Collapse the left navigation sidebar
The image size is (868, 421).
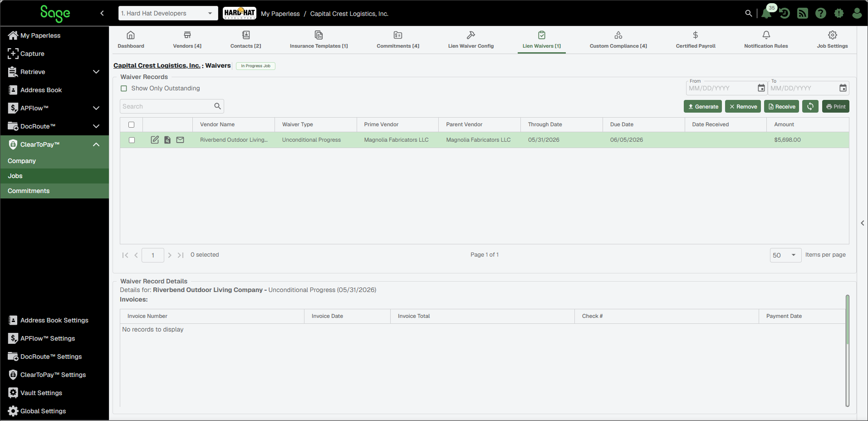coord(102,13)
